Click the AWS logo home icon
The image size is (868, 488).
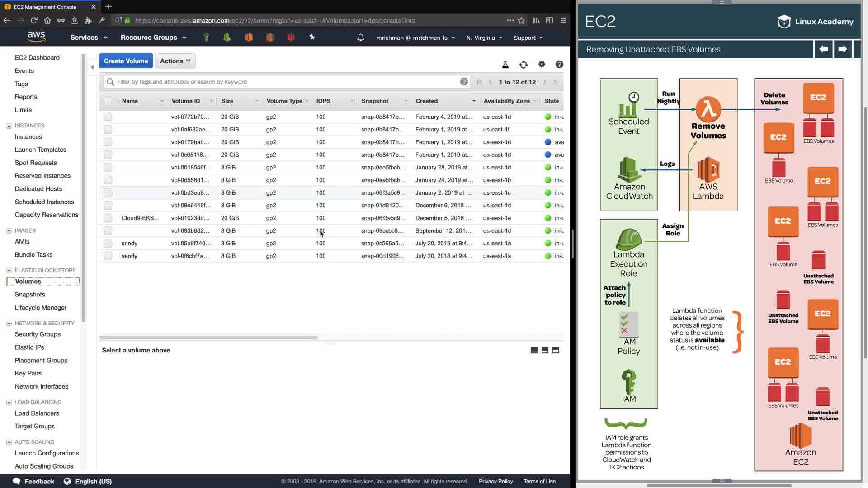point(36,37)
